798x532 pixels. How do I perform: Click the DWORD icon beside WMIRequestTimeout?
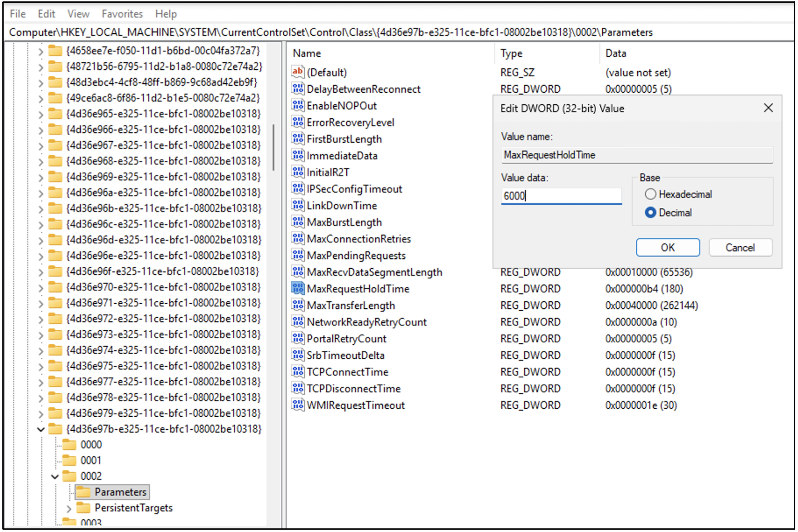[x=297, y=405]
